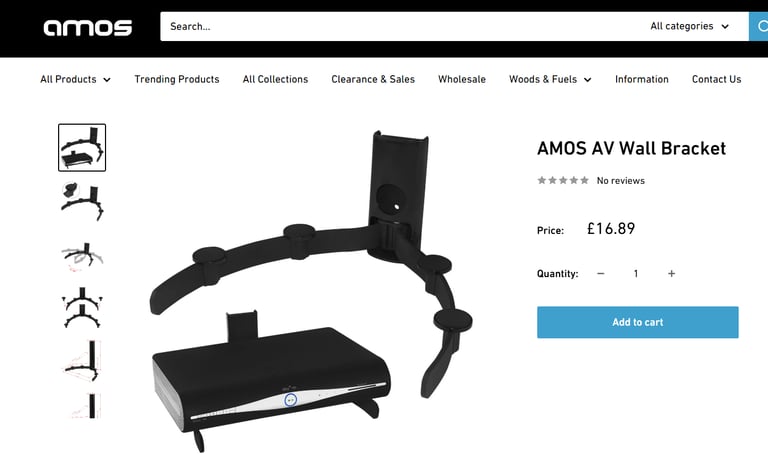Go to All Collections

[275, 79]
